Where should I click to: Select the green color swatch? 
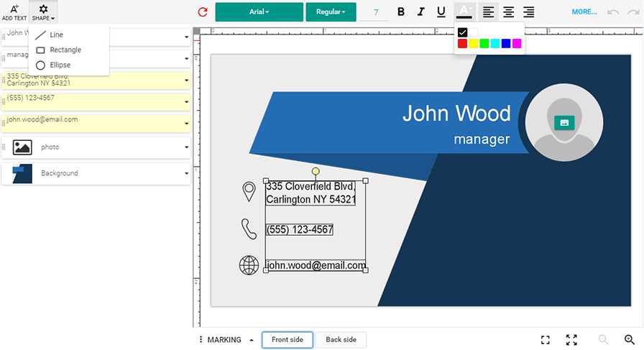484,44
